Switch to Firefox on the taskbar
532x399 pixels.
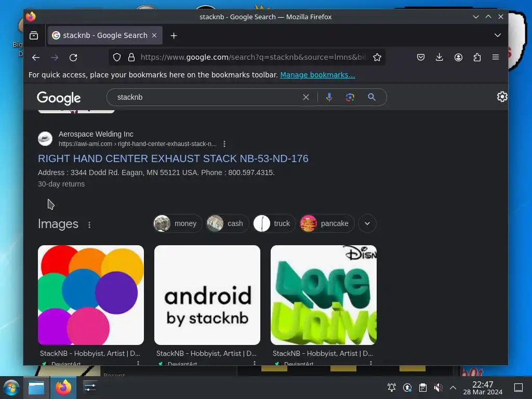pyautogui.click(x=63, y=388)
